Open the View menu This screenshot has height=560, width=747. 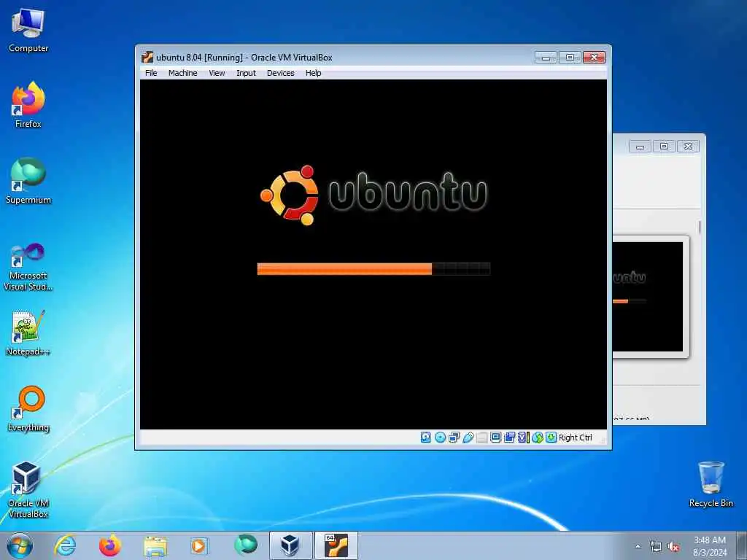[217, 73]
